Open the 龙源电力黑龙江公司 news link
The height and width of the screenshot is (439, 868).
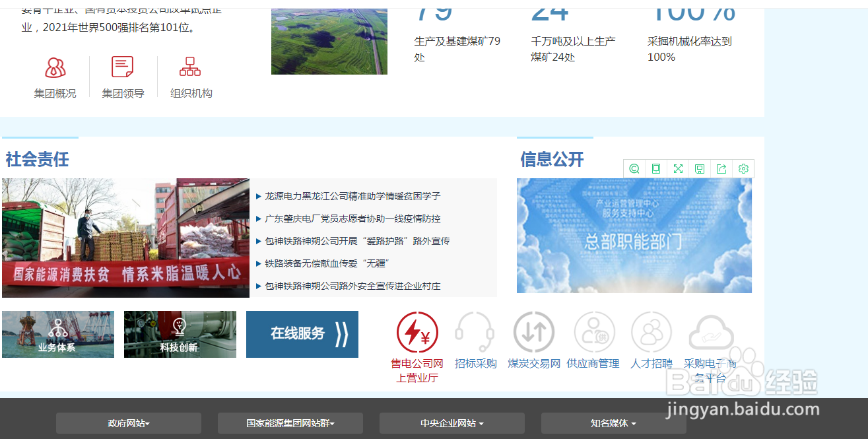[x=352, y=195]
